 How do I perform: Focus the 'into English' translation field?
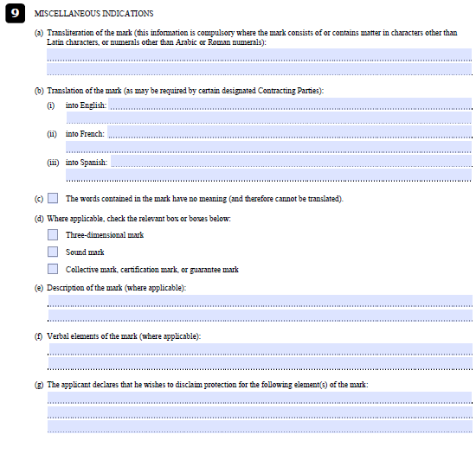(290, 104)
